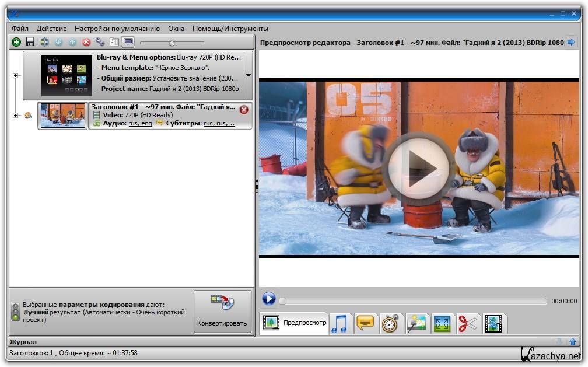Open the subtitles tab with speech bubble
The image size is (588, 367).
(x=365, y=323)
